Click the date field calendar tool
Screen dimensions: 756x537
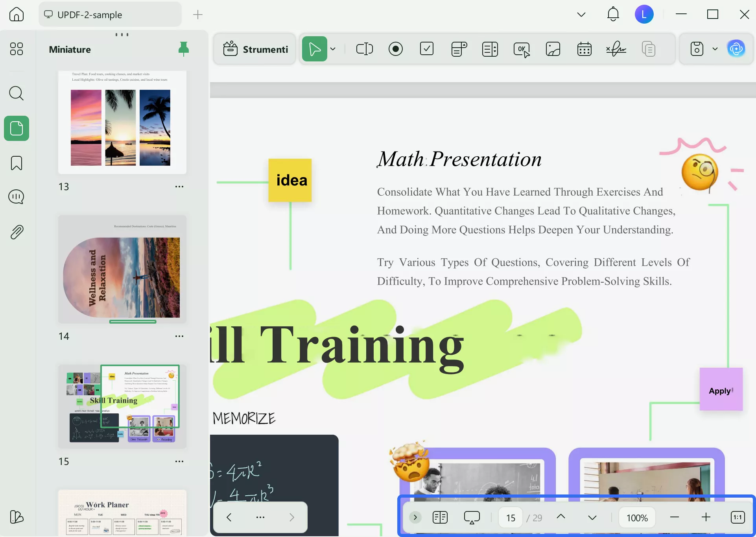coord(584,49)
